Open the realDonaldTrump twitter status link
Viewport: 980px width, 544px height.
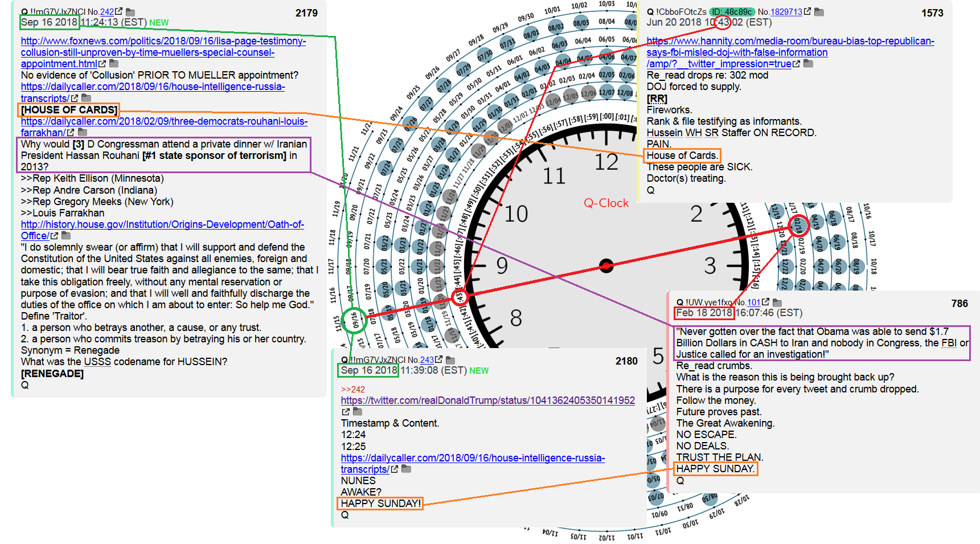(488, 400)
